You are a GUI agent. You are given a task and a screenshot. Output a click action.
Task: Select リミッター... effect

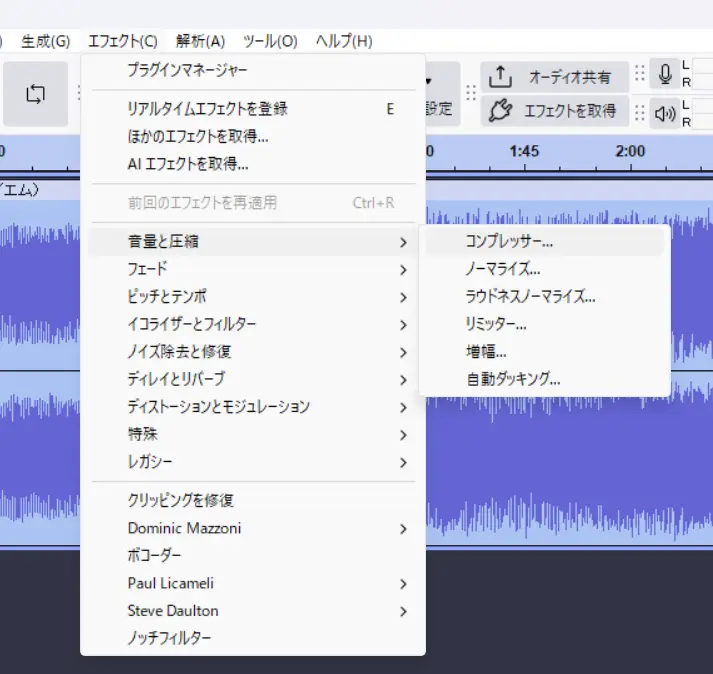click(496, 324)
